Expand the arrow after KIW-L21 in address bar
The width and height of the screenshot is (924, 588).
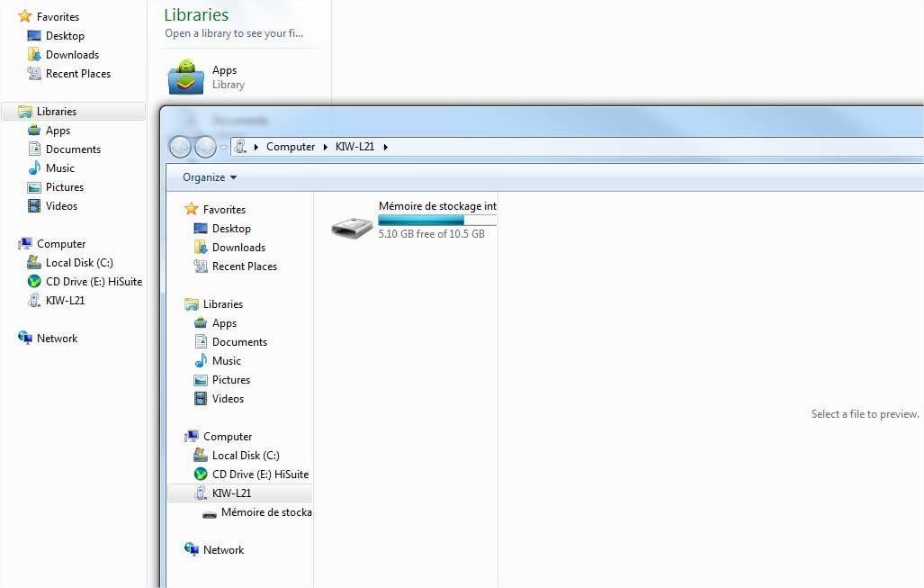(386, 147)
